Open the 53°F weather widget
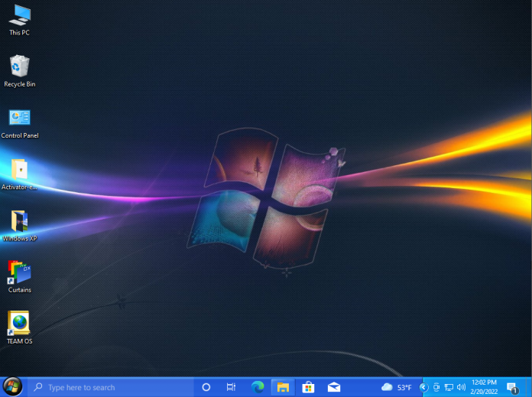 click(396, 387)
